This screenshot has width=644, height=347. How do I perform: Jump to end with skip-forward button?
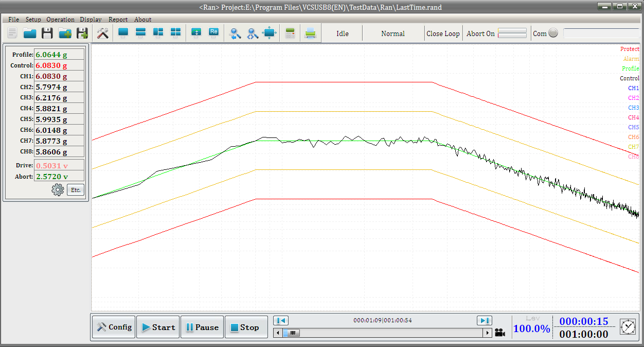[485, 320]
